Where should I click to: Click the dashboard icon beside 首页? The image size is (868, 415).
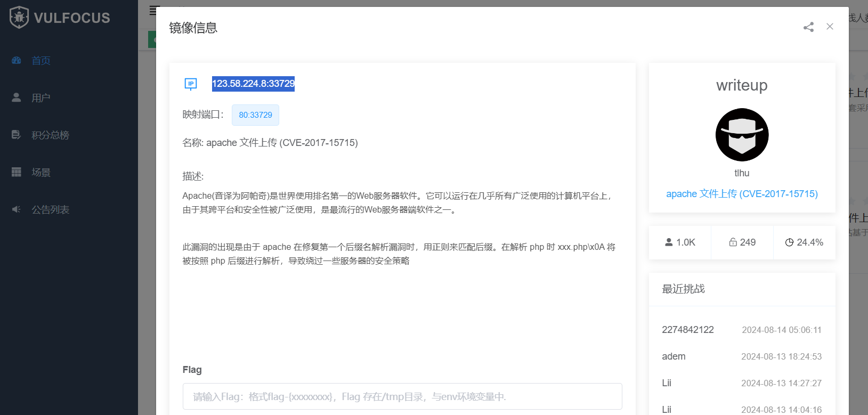[17, 60]
